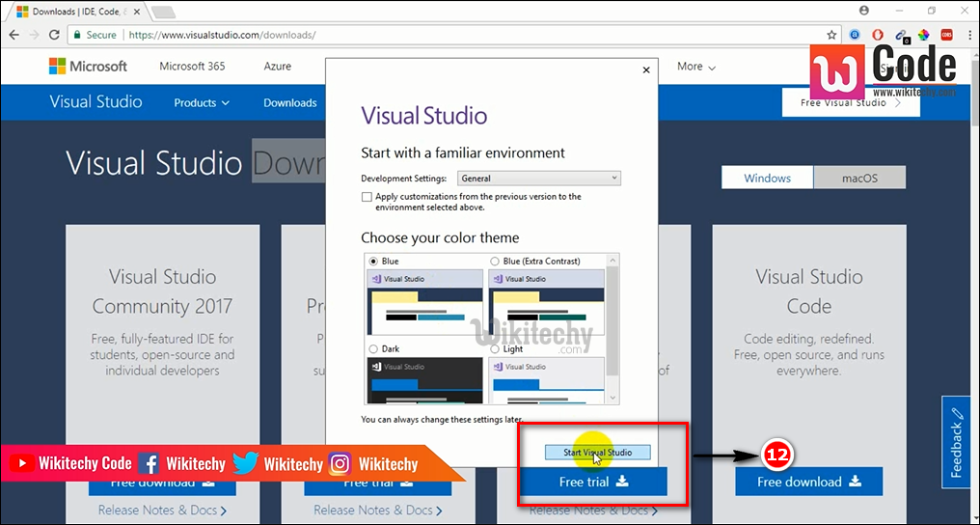This screenshot has height=525, width=980.
Task: Choose the Blue (Extra Contrast) theme
Action: pos(495,262)
